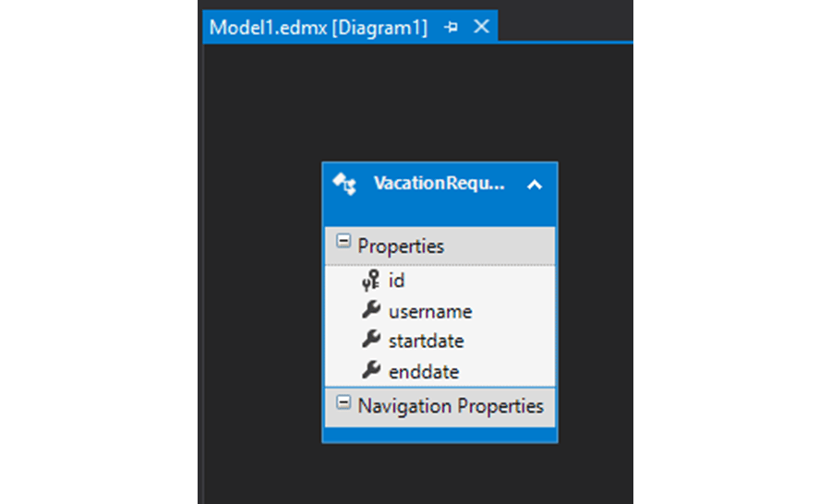Click the wrench icon next to enddate
This screenshot has height=504, width=831.
click(x=371, y=370)
